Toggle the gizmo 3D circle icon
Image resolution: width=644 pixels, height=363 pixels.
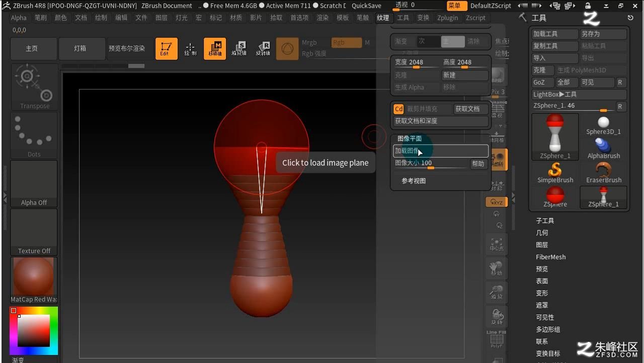pyautogui.click(x=287, y=48)
